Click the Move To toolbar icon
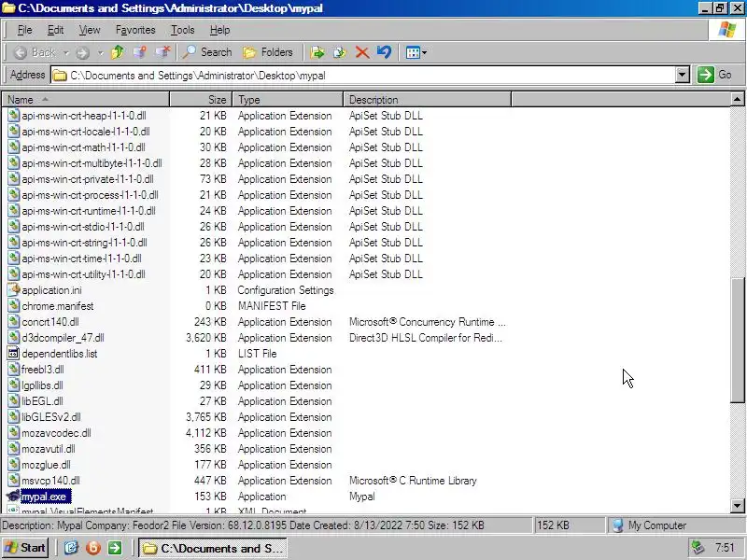Screen dimensions: 747x560 point(317,52)
